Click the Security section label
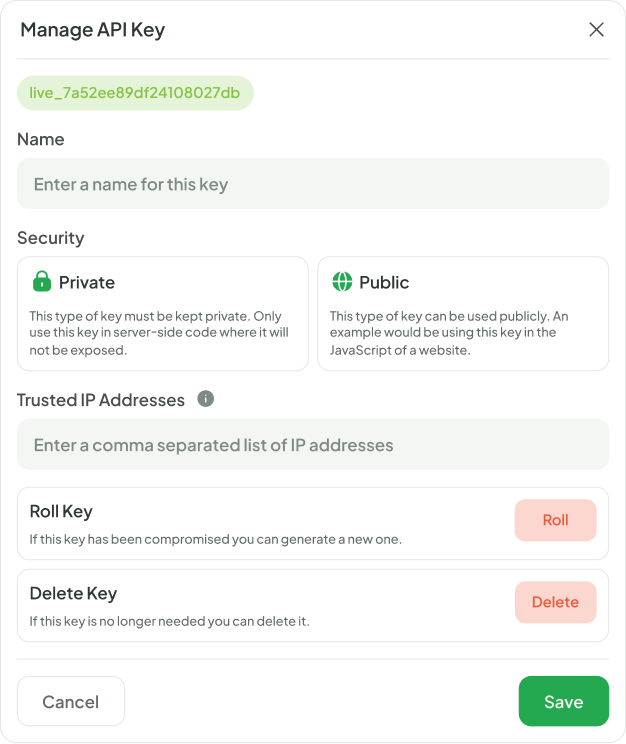Screen dimensions: 626x744 pos(51,238)
